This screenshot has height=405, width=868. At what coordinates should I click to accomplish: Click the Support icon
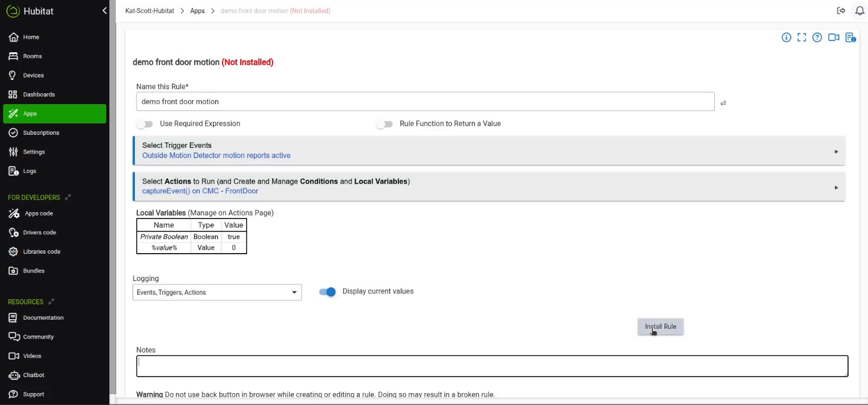pos(13,394)
